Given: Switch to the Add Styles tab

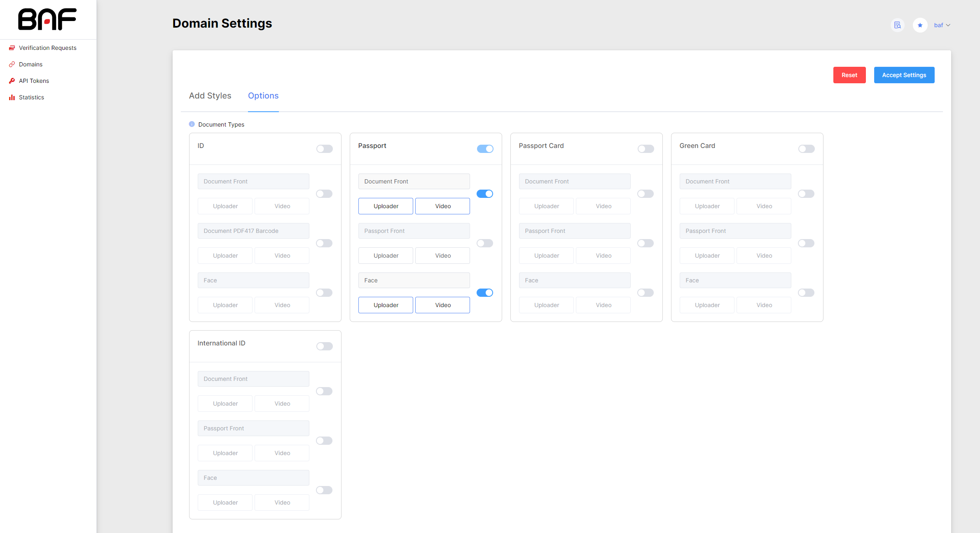Looking at the screenshot, I should (x=210, y=96).
